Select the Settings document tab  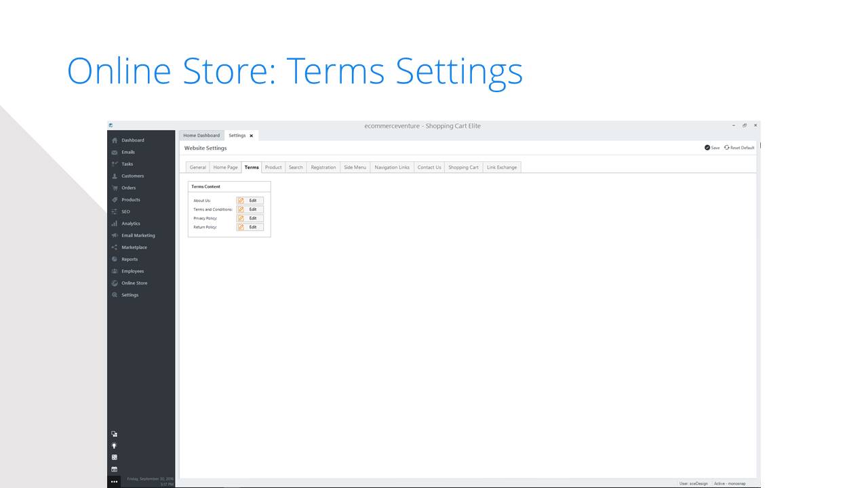pos(237,136)
